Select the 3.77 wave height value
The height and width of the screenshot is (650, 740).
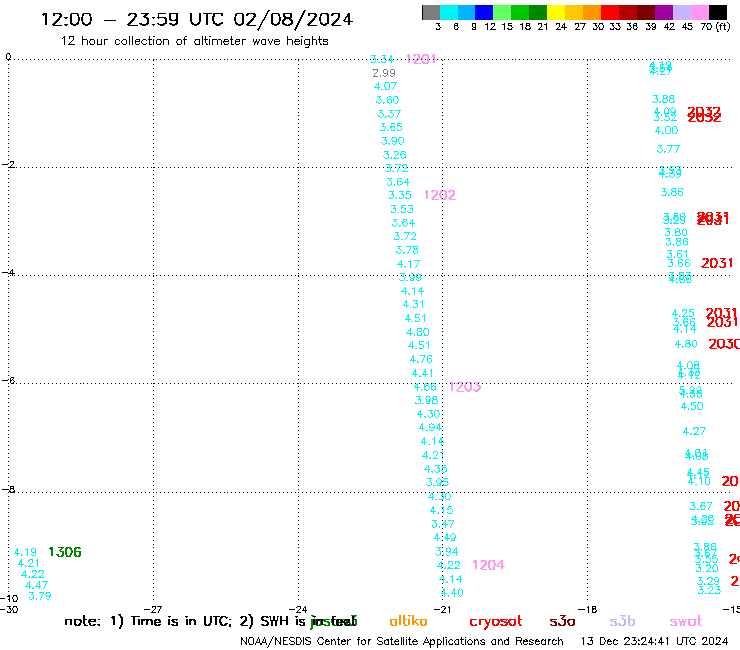668,149
